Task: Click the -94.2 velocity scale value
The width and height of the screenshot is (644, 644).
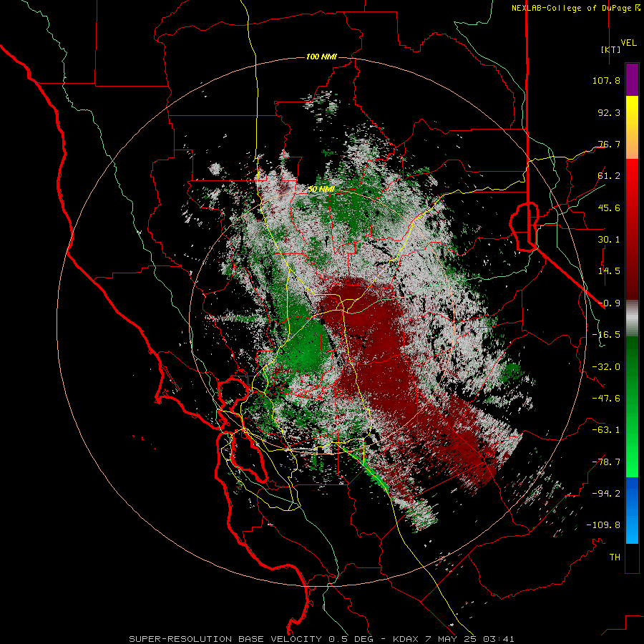Action: (606, 494)
